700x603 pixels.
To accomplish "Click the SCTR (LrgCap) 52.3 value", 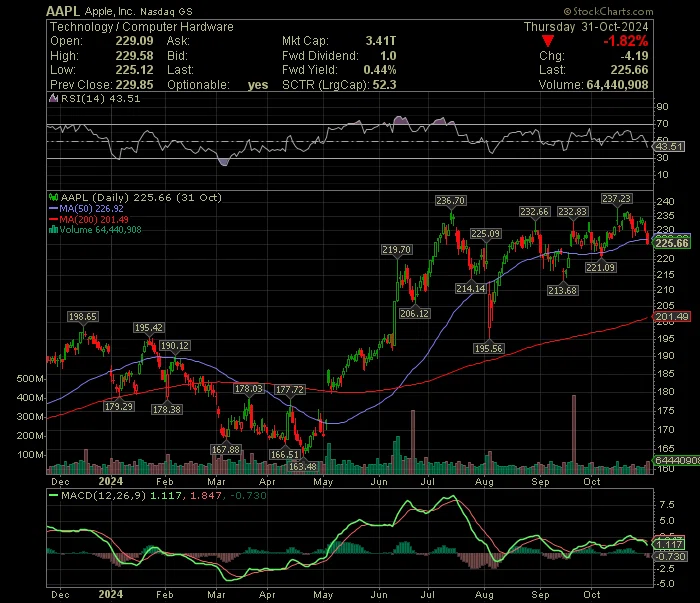I will point(384,84).
